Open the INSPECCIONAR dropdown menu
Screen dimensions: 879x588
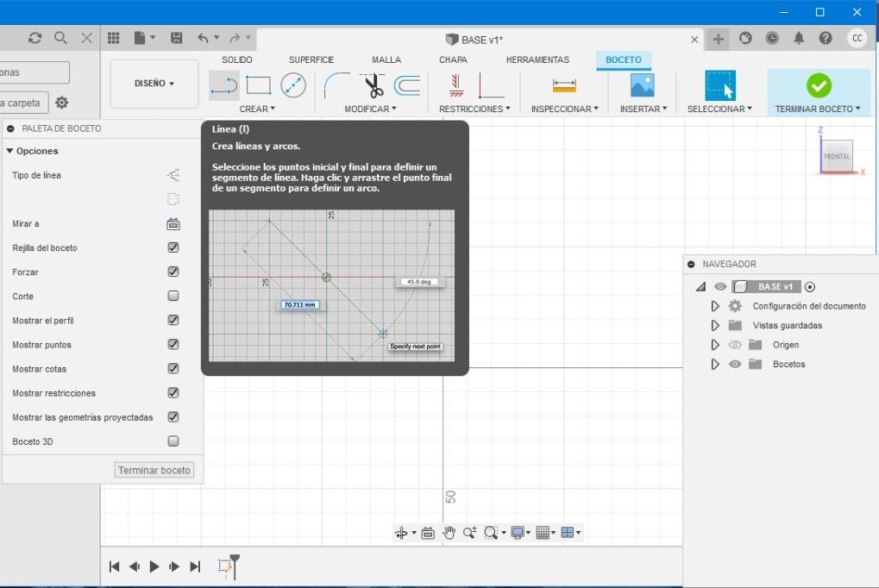[x=564, y=109]
